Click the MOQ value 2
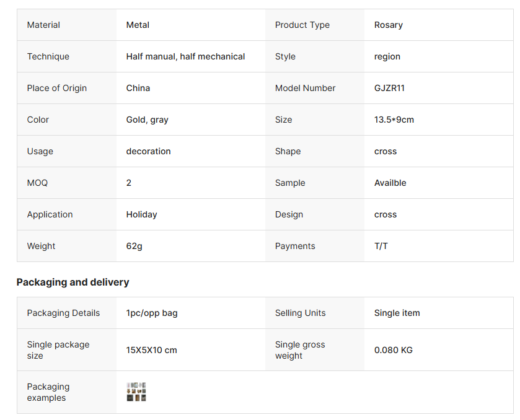 pyautogui.click(x=129, y=183)
